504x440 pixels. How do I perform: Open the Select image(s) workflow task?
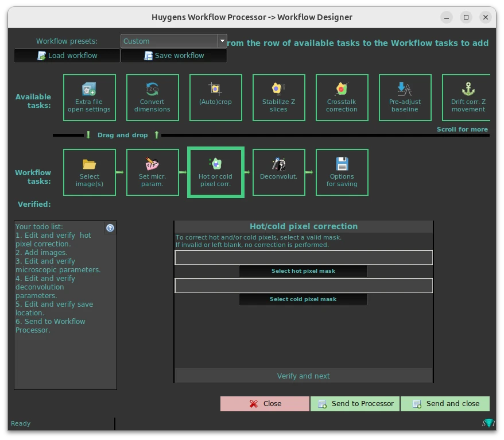(90, 172)
